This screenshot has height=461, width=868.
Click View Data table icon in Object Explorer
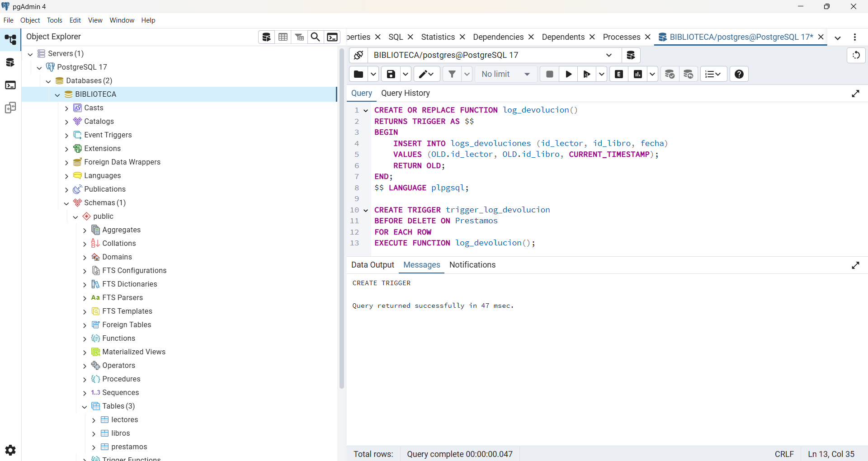283,37
